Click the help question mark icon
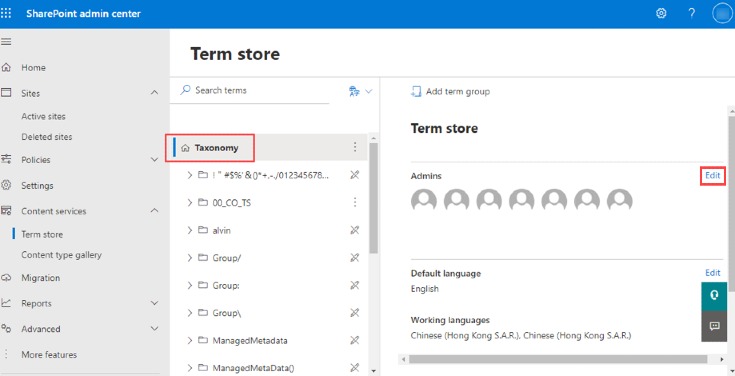The image size is (735, 376). [691, 13]
